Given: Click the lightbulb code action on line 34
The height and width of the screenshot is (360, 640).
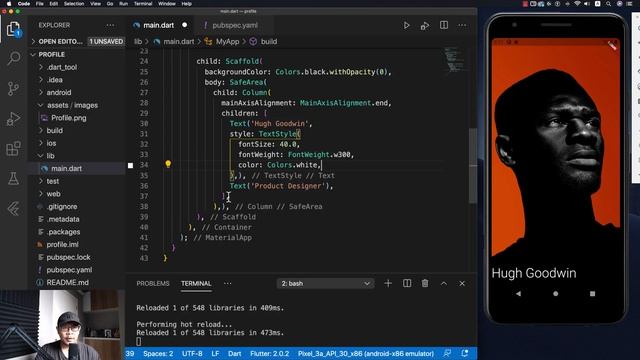Looking at the screenshot, I should pos(168,164).
